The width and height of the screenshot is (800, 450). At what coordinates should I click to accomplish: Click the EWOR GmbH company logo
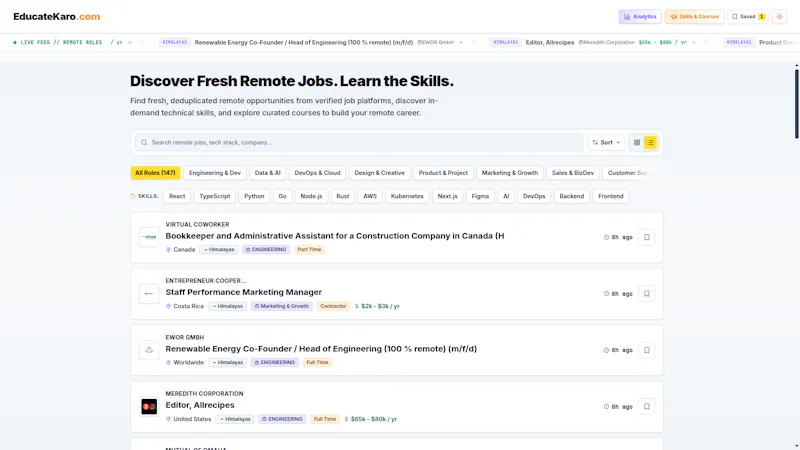[149, 350]
